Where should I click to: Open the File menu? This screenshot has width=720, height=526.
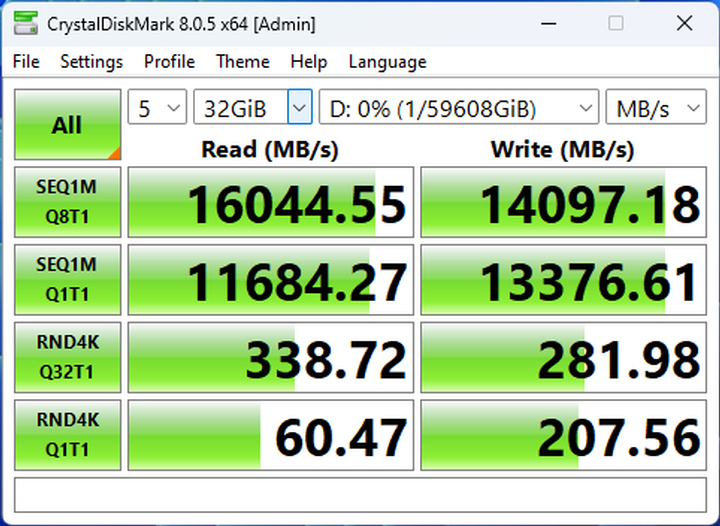(x=26, y=62)
